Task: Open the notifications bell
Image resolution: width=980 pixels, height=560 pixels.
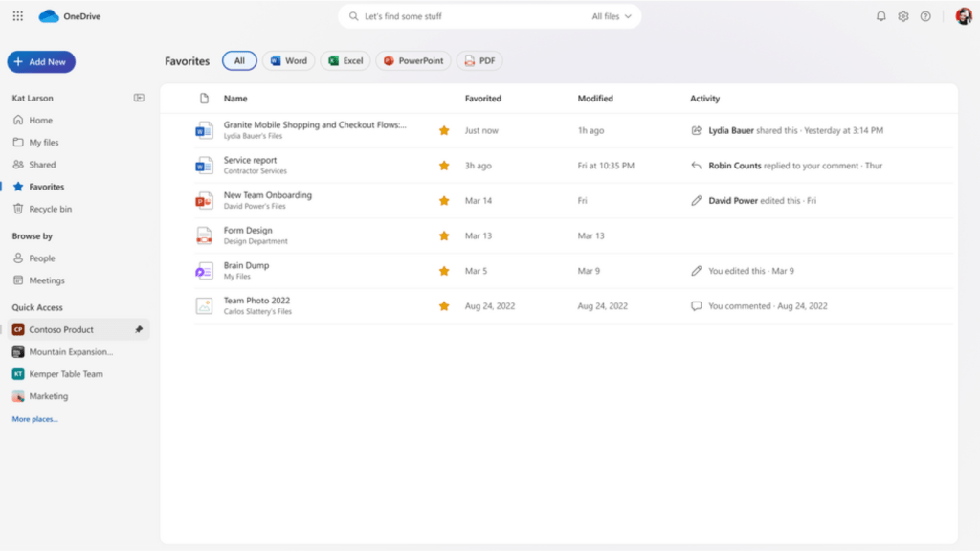Action: coord(880,16)
